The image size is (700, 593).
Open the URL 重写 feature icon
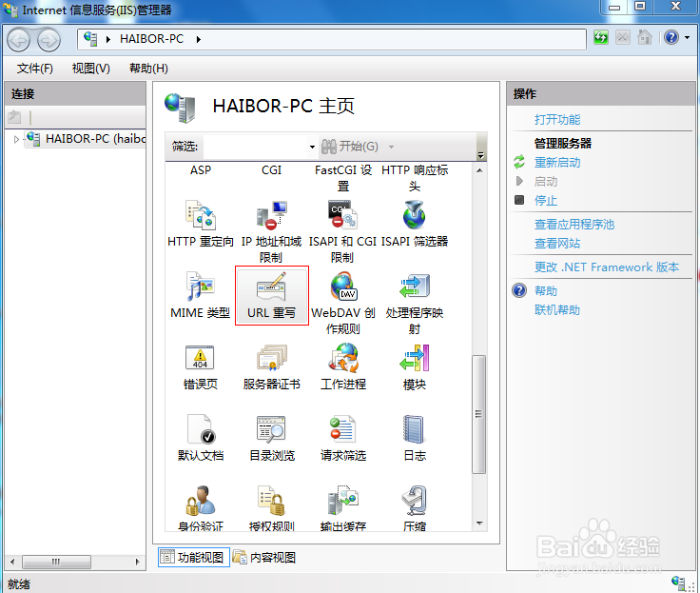271,286
